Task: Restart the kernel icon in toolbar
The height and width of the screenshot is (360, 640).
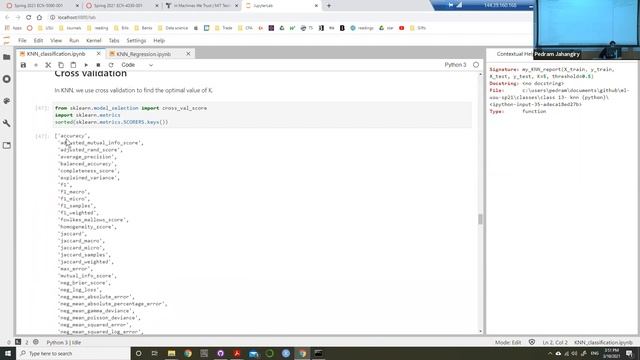Action: click(x=111, y=65)
